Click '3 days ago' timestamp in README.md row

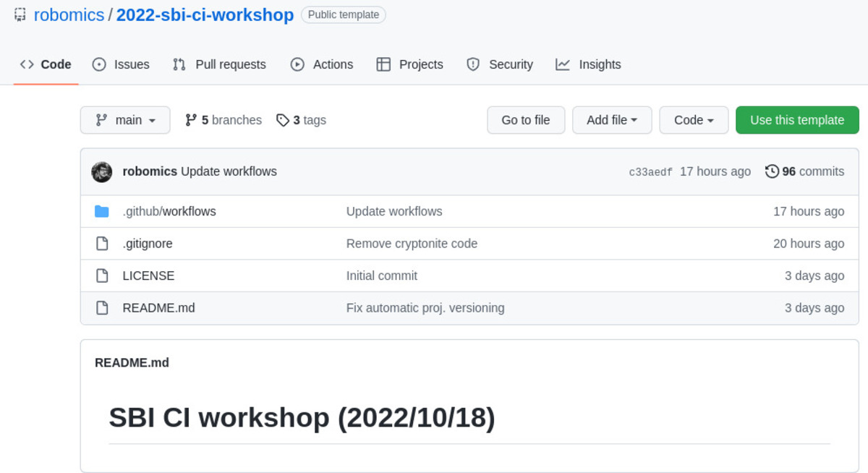(x=814, y=308)
